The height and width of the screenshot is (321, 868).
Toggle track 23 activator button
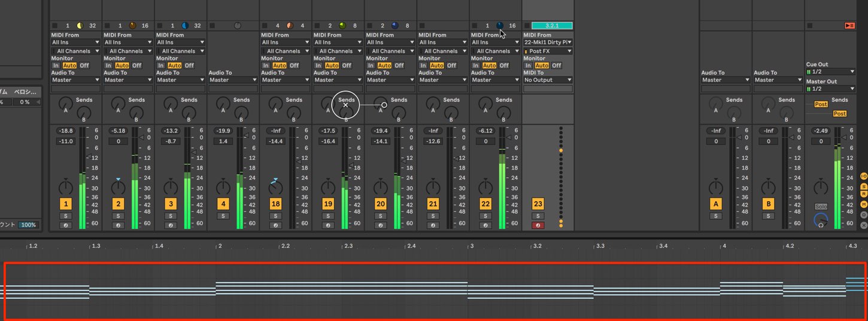point(538,204)
